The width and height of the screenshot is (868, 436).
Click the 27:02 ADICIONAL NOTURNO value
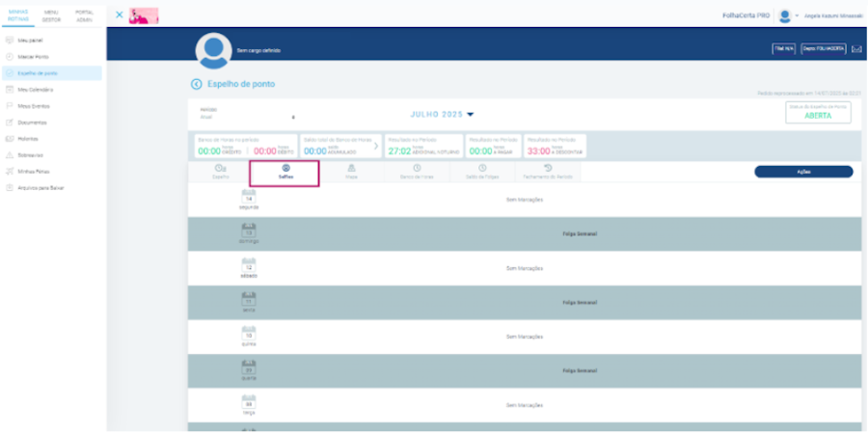423,150
